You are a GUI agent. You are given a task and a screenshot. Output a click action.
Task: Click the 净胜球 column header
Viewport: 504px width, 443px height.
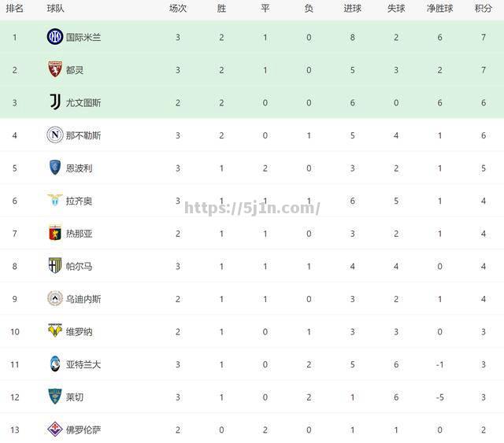pos(439,9)
